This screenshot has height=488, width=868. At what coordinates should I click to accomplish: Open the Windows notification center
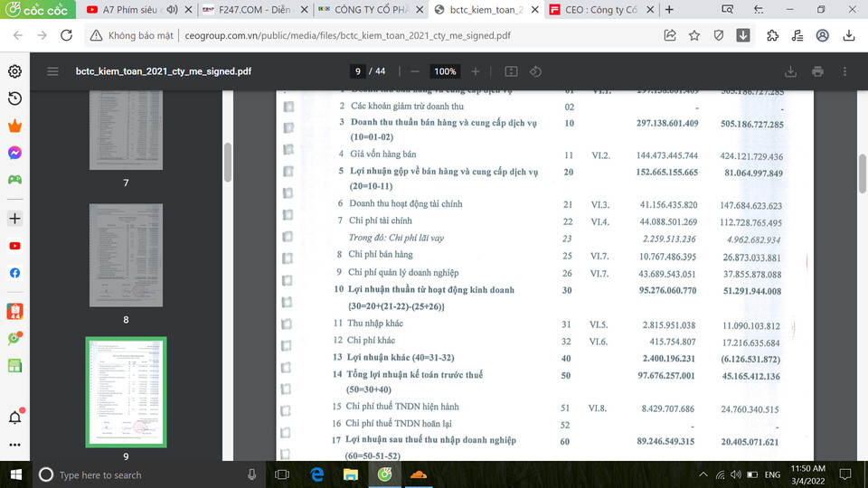pos(845,474)
